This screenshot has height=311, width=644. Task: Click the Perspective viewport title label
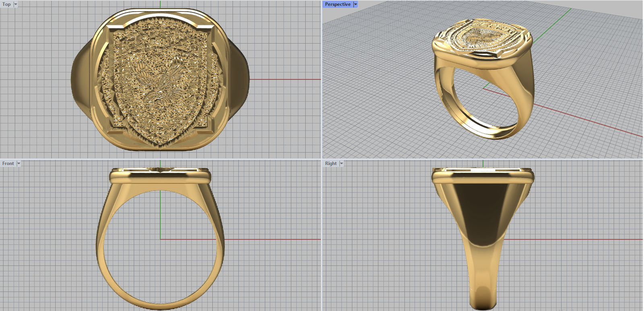tap(337, 4)
